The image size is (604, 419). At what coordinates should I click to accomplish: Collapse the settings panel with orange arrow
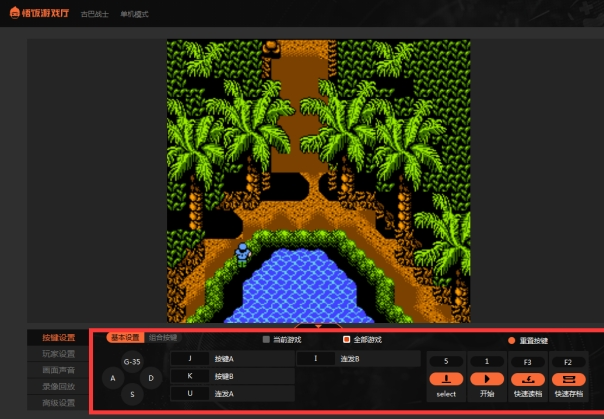(x=318, y=325)
